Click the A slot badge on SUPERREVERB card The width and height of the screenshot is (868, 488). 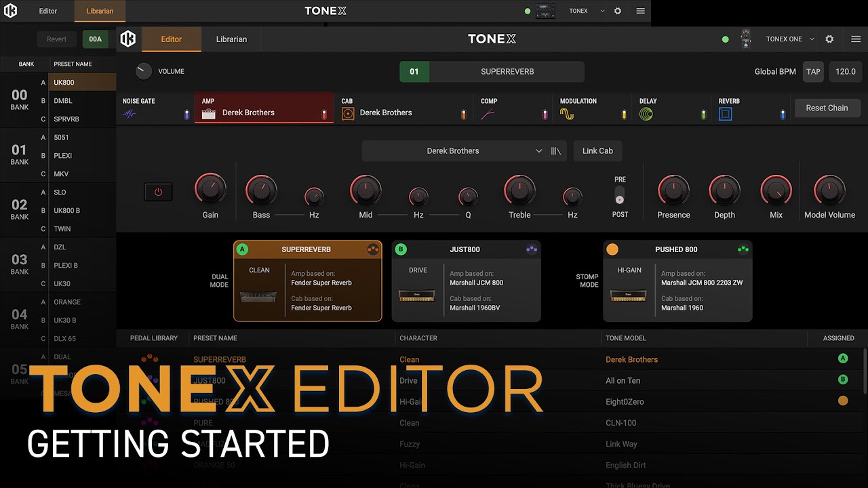click(242, 249)
